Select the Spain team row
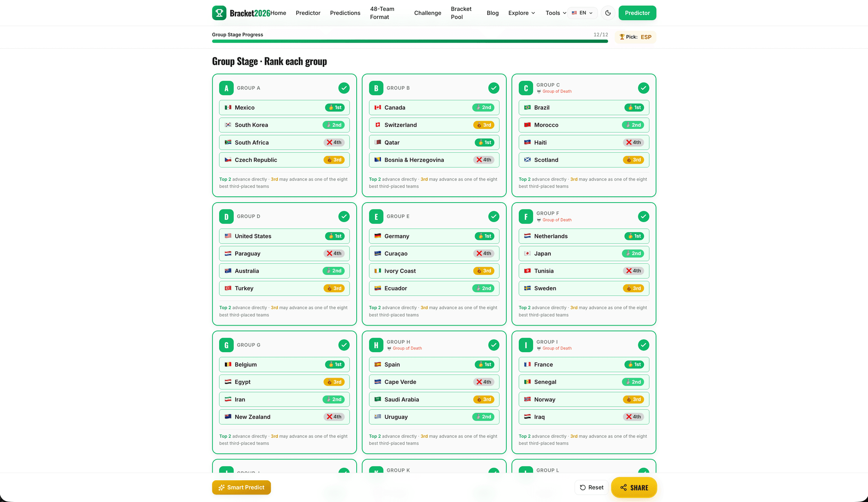The image size is (868, 502). (x=434, y=365)
